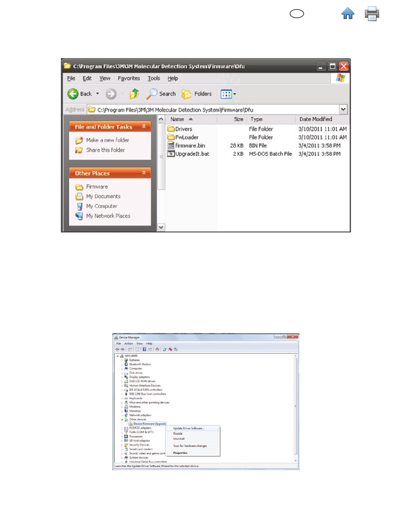This screenshot has height=532, width=411.
Task: Sort by the Name column header
Action: click(191, 119)
